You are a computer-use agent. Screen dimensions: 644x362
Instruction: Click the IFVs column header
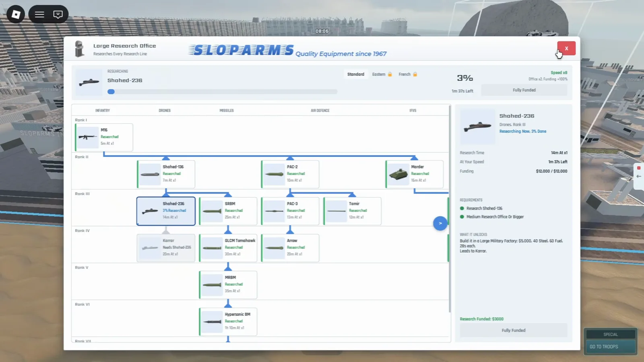pyautogui.click(x=413, y=110)
